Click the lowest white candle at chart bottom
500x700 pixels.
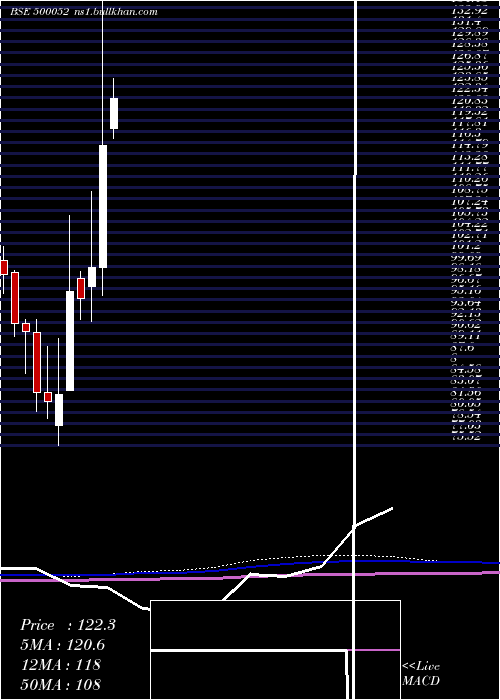point(59,410)
